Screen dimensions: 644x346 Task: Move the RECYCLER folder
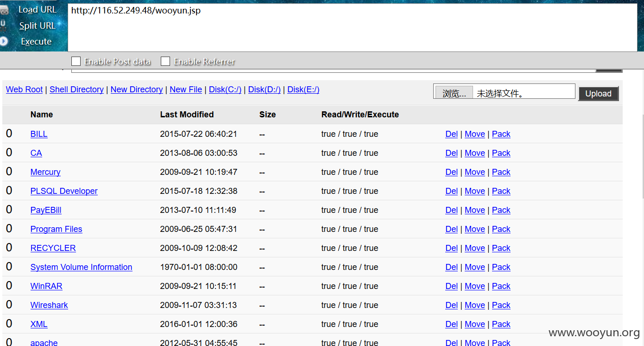coord(475,248)
